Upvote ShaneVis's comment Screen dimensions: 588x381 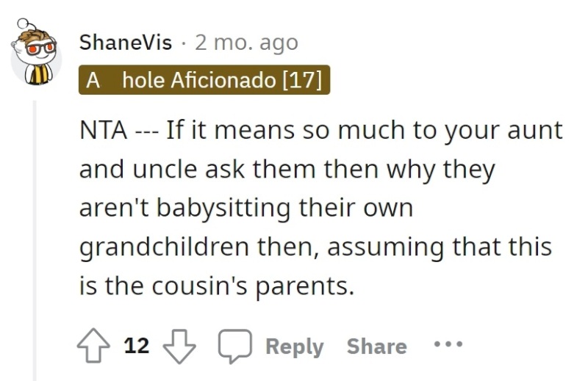[93, 346]
